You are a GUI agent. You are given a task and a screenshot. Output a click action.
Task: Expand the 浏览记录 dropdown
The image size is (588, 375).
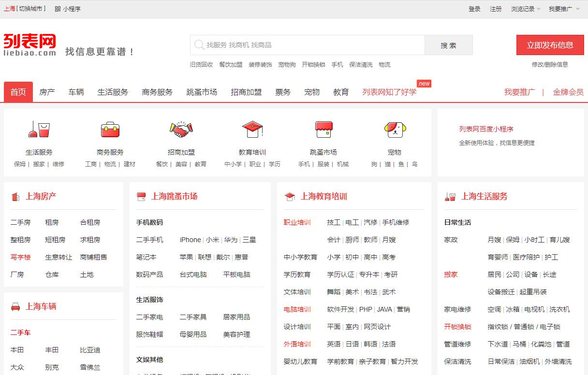coord(526,9)
